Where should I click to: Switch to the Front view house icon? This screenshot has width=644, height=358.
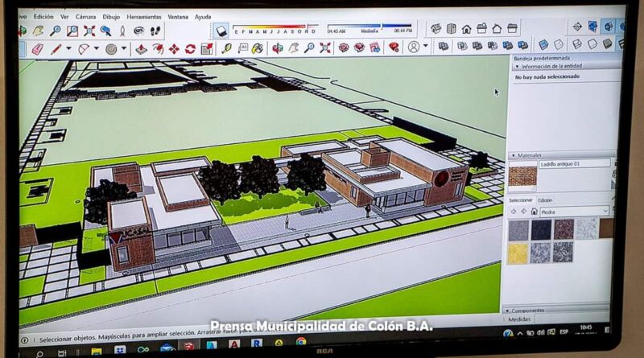tap(466, 28)
